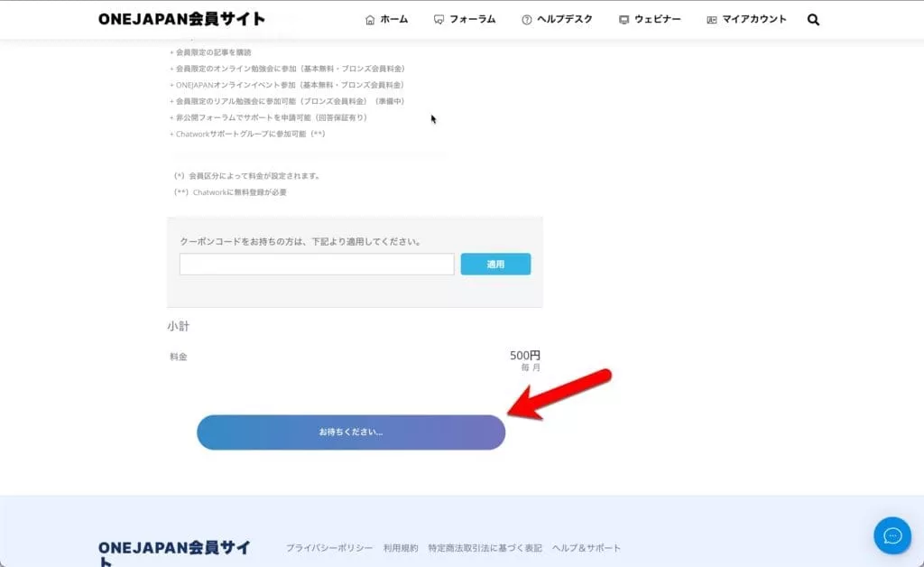Image resolution: width=924 pixels, height=567 pixels.
Task: Click the webinar monitor icon
Action: pos(624,20)
